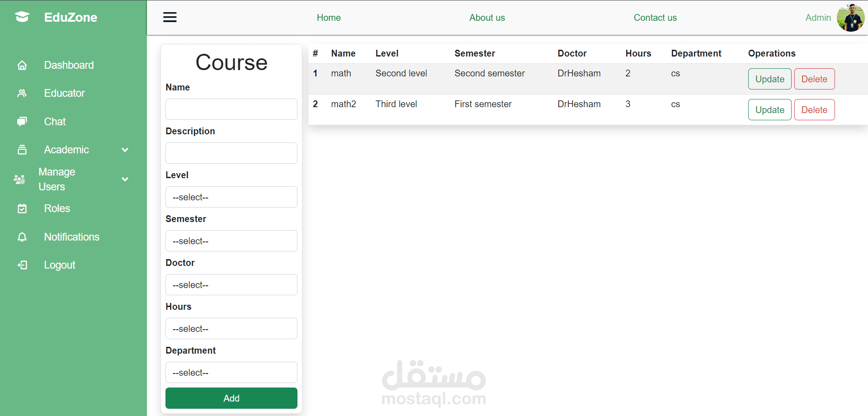Open Notifications from the sidebar
Viewport: 868px width, 416px height.
tap(71, 237)
